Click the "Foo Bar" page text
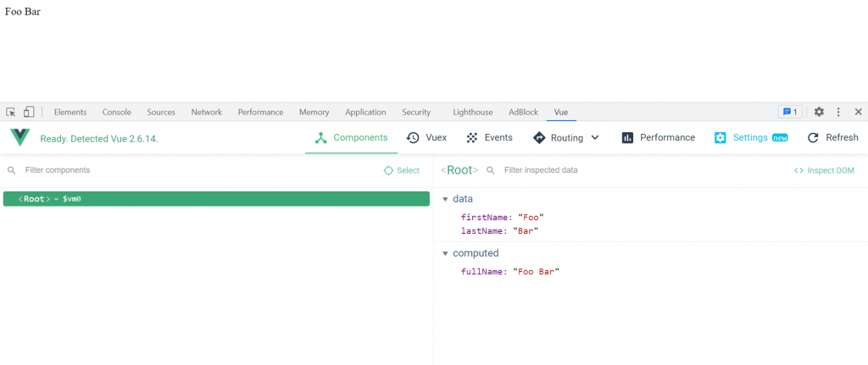This screenshot has width=868, height=365. 23,11
